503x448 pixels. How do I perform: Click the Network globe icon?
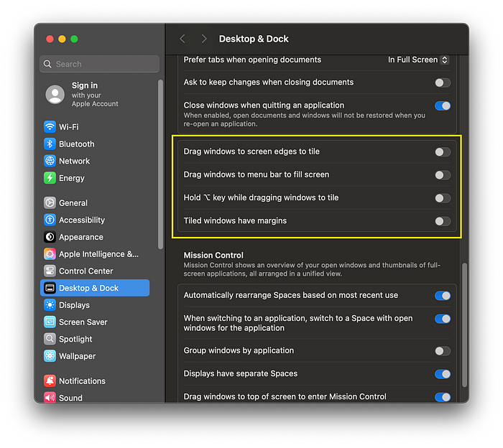tap(50, 161)
